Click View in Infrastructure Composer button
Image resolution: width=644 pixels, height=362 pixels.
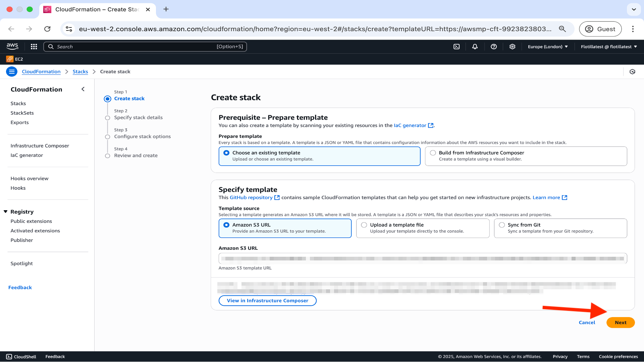(267, 301)
